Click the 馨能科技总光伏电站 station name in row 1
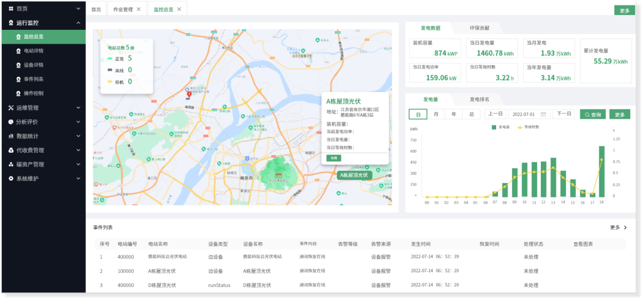This screenshot has height=302, width=644. click(x=168, y=257)
